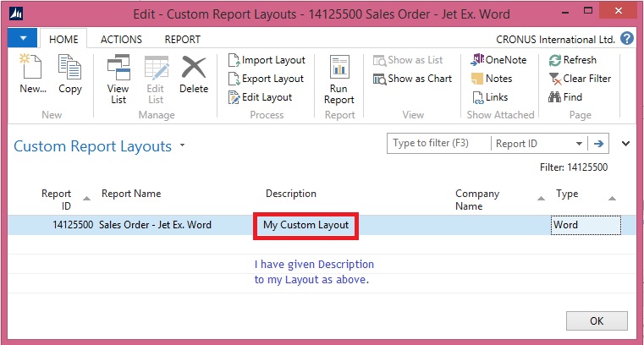Click the filter go arrow button
Screen dimensions: 644x345
[x=598, y=144]
